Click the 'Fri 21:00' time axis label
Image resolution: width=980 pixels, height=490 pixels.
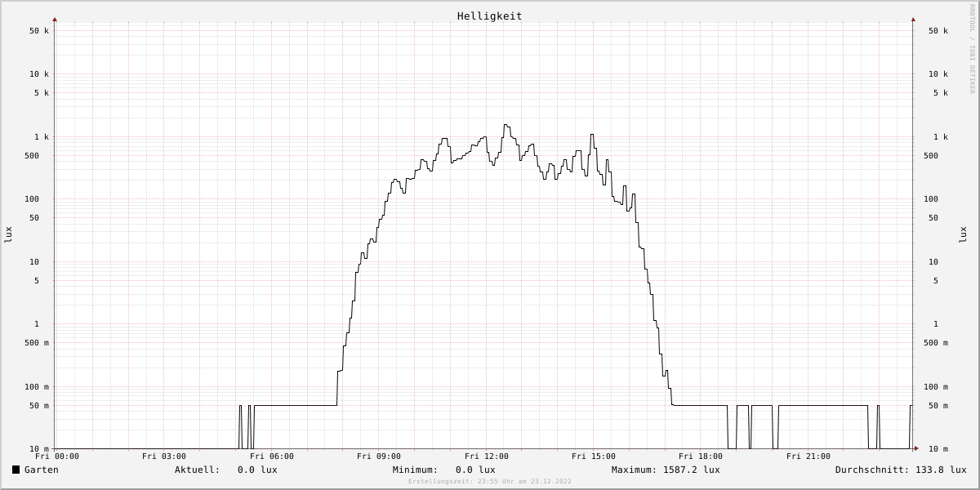808,457
